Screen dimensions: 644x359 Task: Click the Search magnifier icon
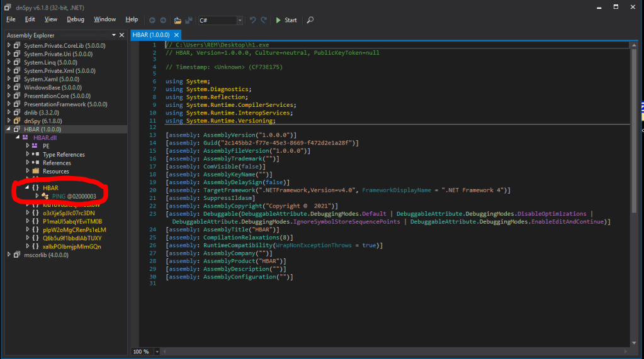point(310,20)
